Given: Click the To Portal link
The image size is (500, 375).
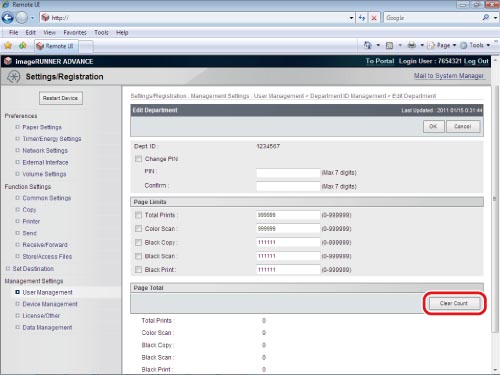Looking at the screenshot, I should [x=380, y=61].
